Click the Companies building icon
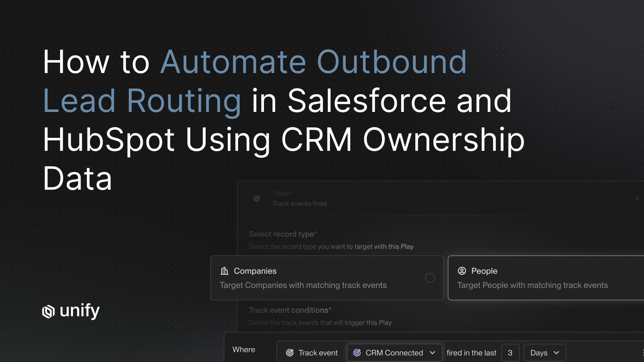 pos(224,271)
